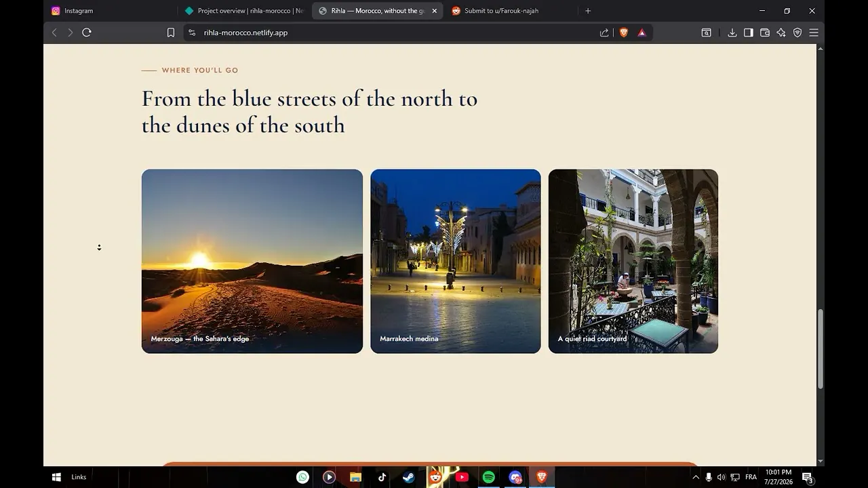
Task: Open the media player taskbar icon
Action: point(329,477)
